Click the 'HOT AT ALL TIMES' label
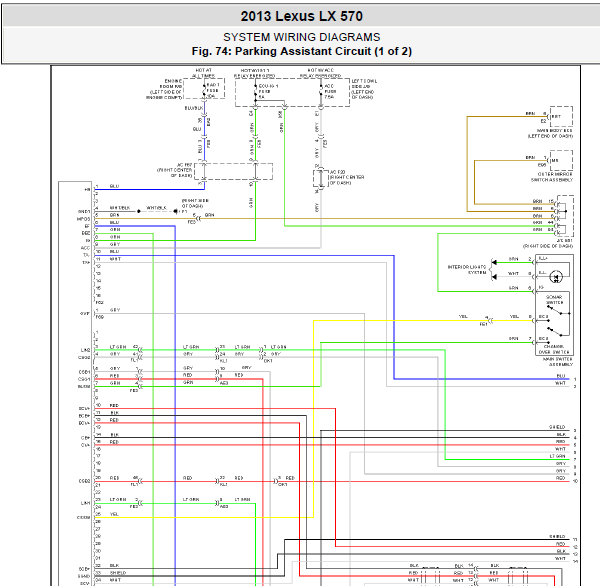The width and height of the screenshot is (600, 586). [x=204, y=73]
